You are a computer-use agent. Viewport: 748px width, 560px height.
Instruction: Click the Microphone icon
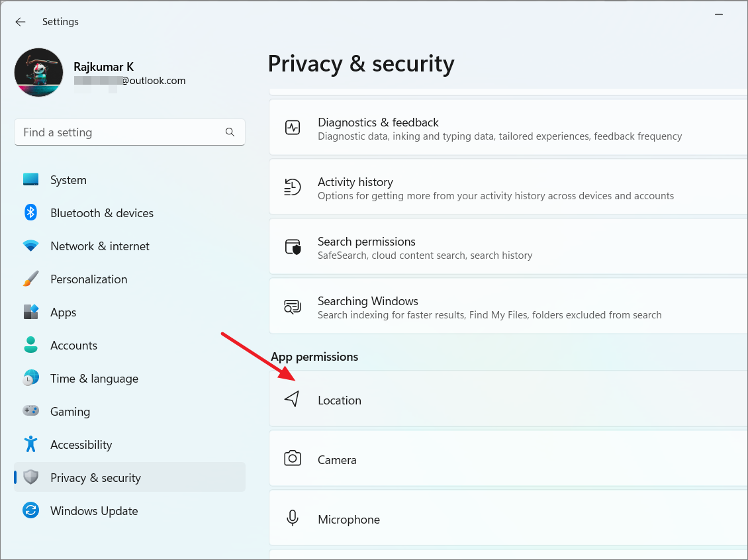(293, 518)
